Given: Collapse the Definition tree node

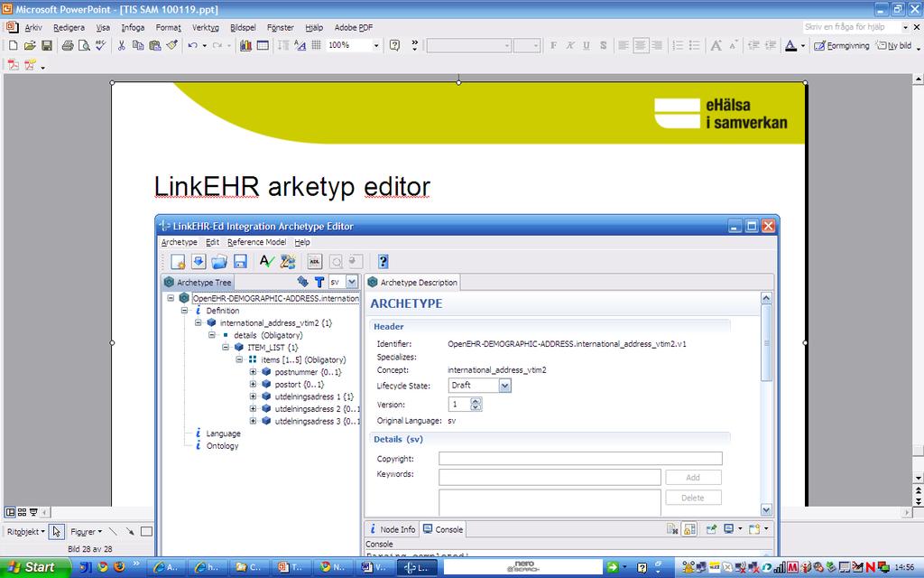Looking at the screenshot, I should point(184,311).
